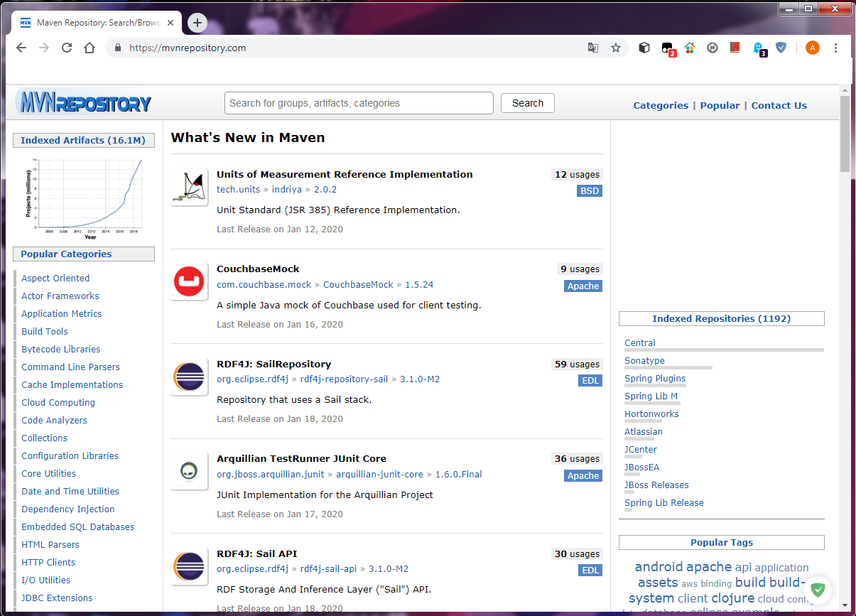View site info via the padlock icon
Viewport: 856px width, 616px height.
[118, 48]
